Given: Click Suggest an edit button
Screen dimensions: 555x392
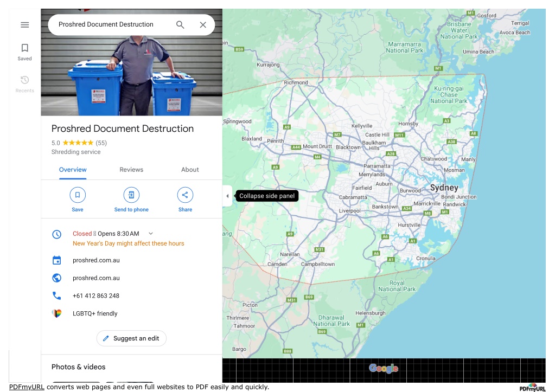Looking at the screenshot, I should tap(131, 338).
